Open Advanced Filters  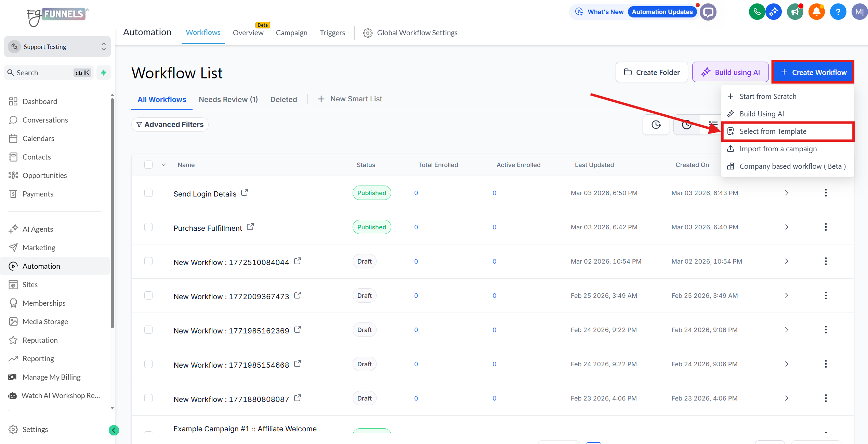(x=170, y=125)
